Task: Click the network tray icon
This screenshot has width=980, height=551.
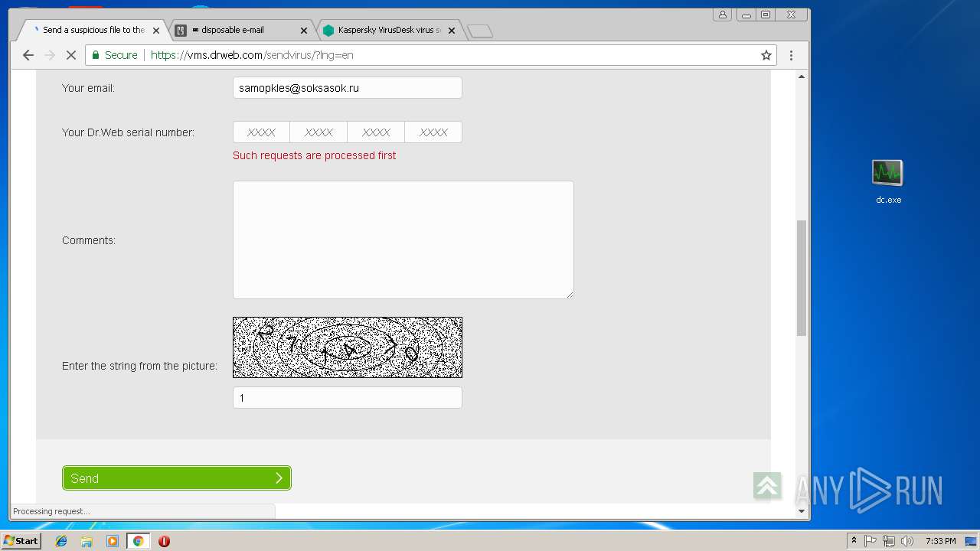Action: 889,541
